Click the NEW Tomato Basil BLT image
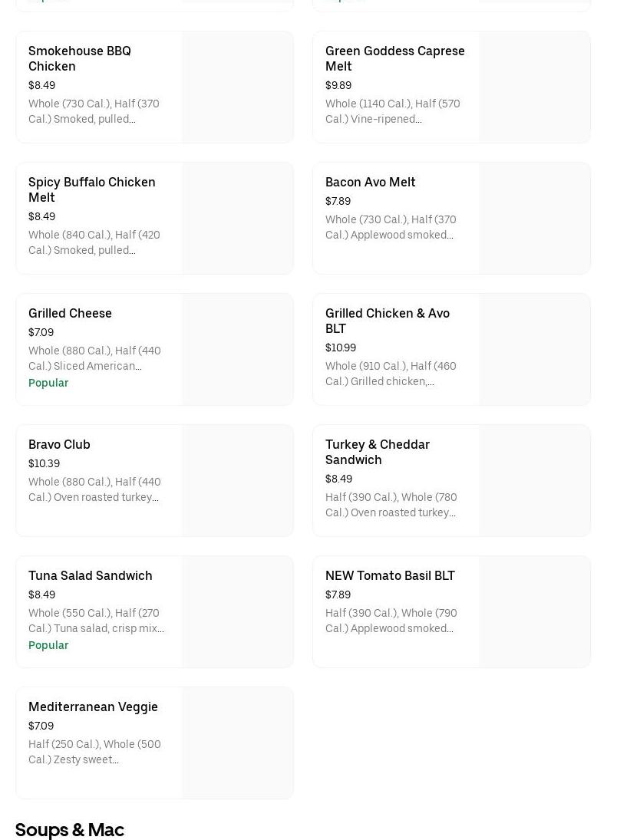This screenshot has width=617, height=840. [534, 611]
